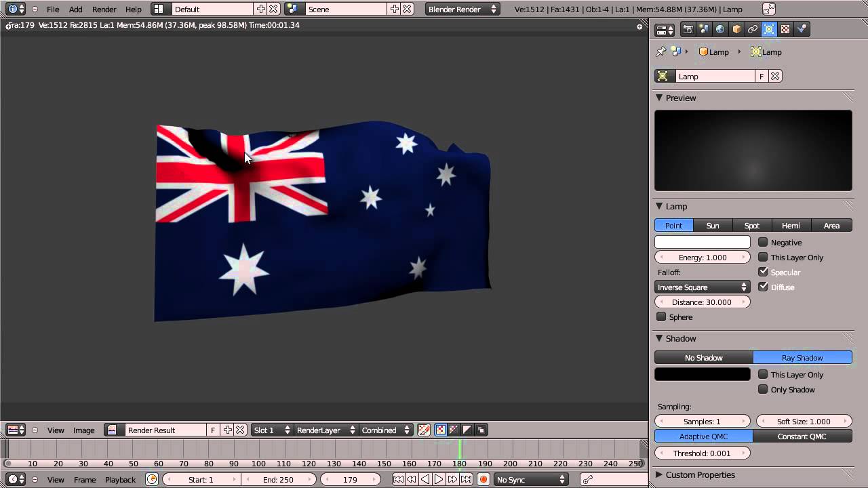868x488 pixels.
Task: Unlink the Lamp datablock with X
Action: coord(775,77)
